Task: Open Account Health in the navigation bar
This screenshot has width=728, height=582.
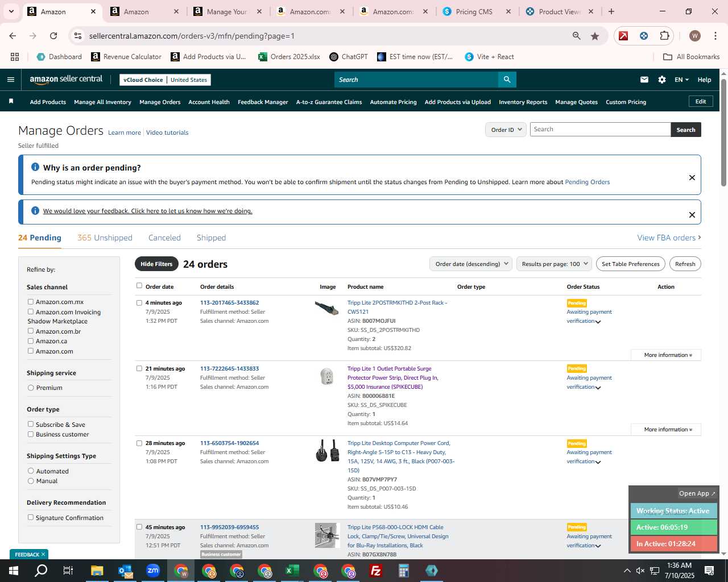Action: 209,102
